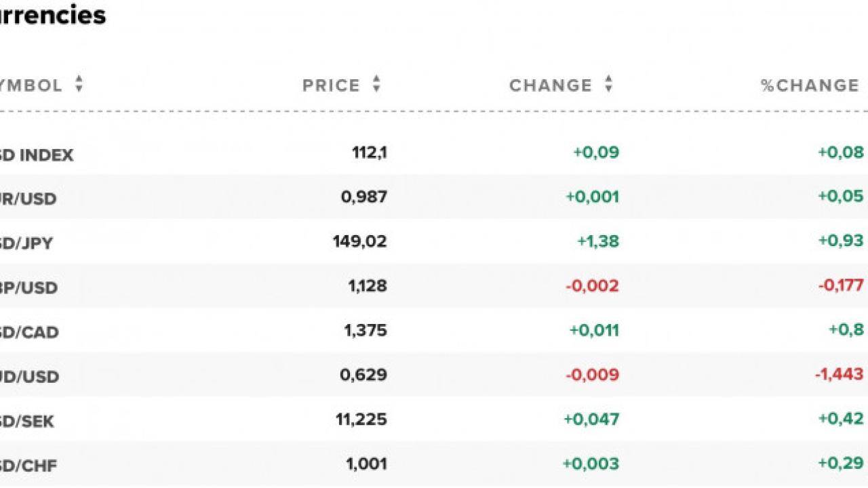
Task: Click the PRICE column header text
Action: coord(331,85)
